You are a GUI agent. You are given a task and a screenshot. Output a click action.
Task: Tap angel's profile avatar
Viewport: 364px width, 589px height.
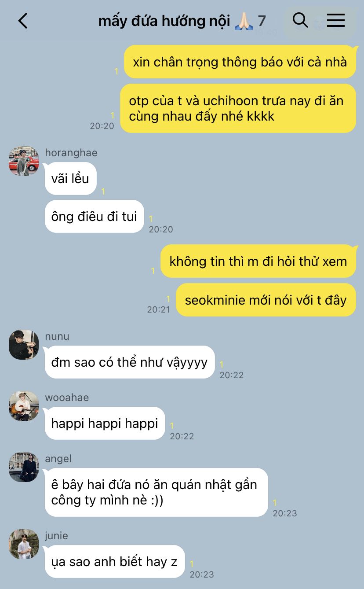pyautogui.click(x=24, y=467)
